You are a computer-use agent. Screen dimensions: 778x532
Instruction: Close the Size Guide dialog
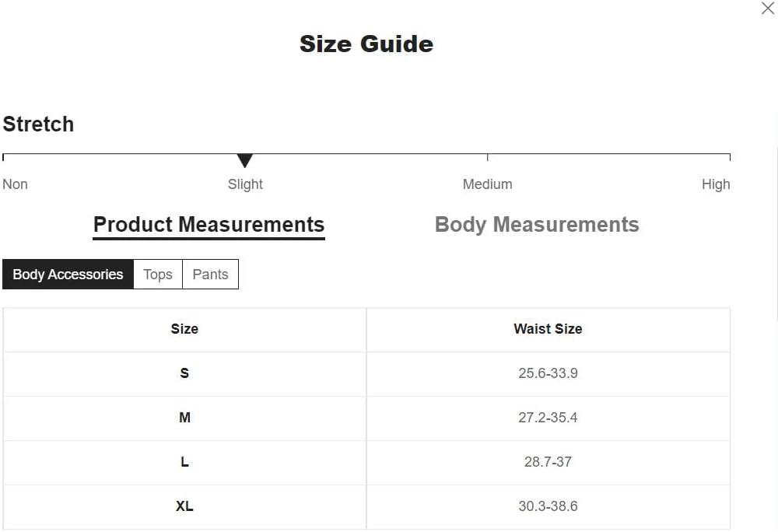[x=767, y=9]
